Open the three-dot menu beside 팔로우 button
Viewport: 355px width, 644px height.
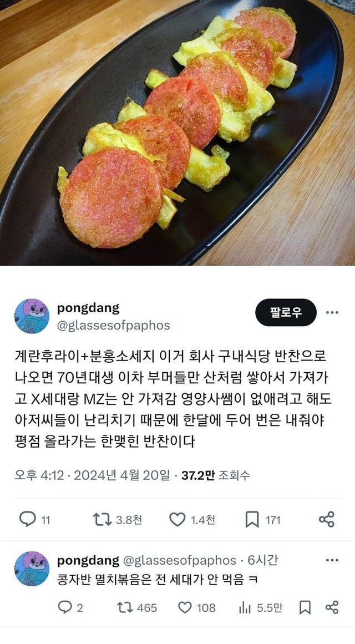[332, 312]
